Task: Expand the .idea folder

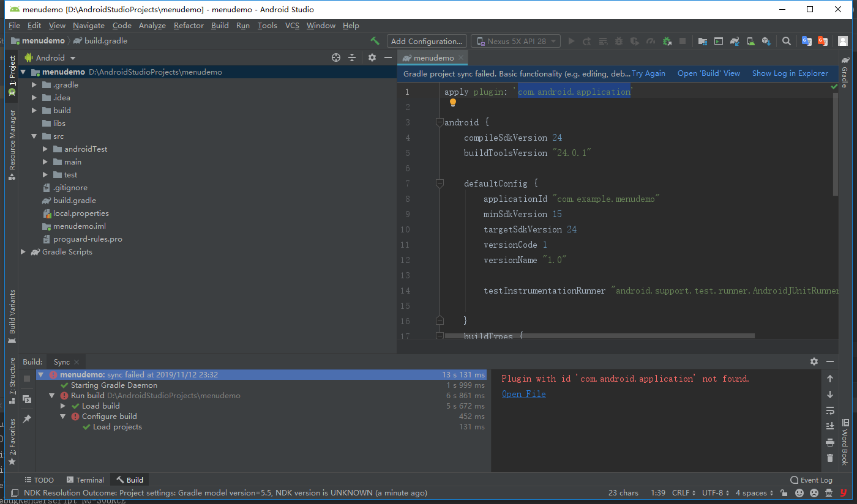Action: coord(35,98)
